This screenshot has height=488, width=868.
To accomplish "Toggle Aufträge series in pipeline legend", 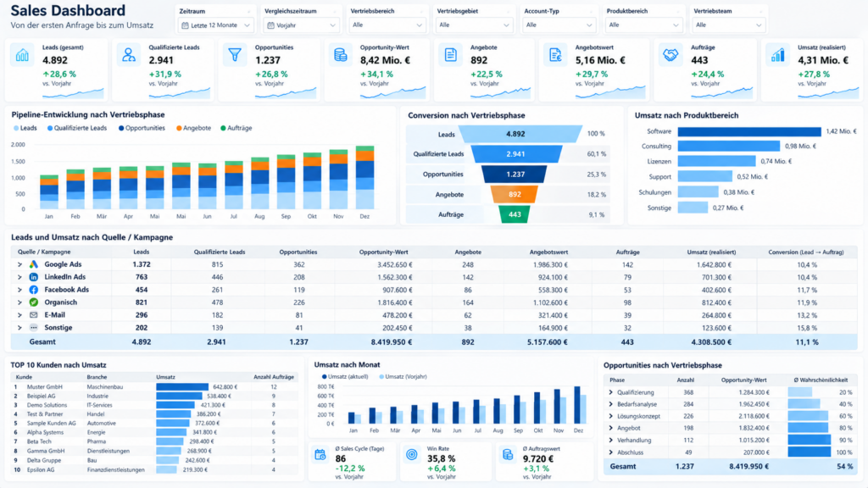I will pyautogui.click(x=236, y=129).
